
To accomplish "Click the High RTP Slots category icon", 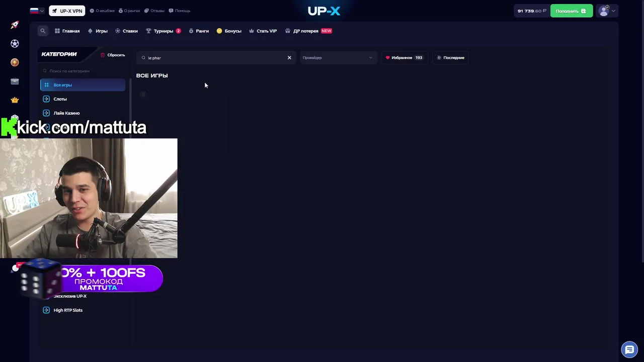I will (x=46, y=310).
